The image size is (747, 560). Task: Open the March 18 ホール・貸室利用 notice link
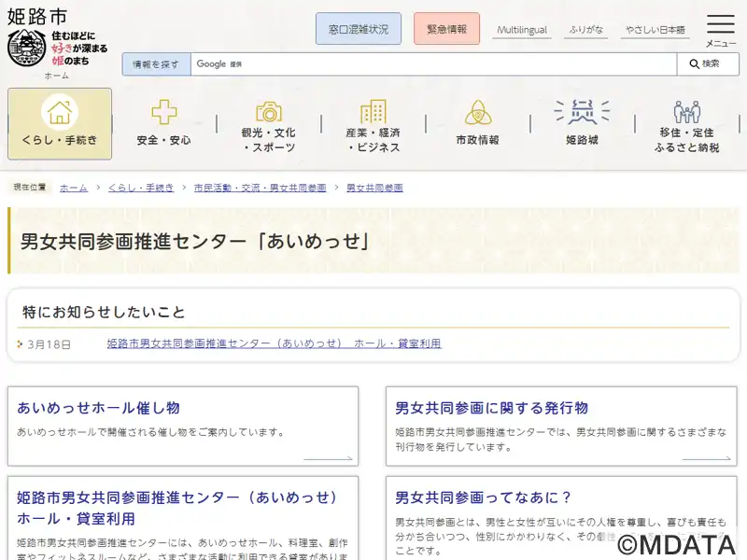tap(274, 343)
